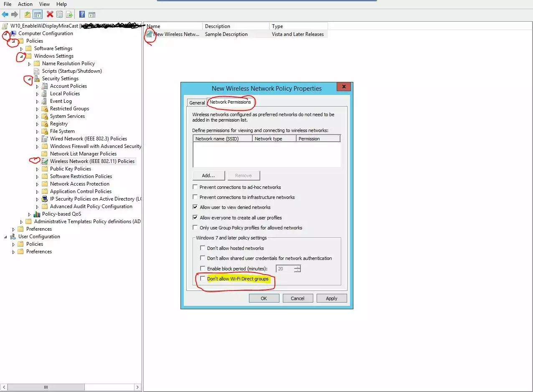
Task: Expand the Account Policies tree node
Action: 37,87
